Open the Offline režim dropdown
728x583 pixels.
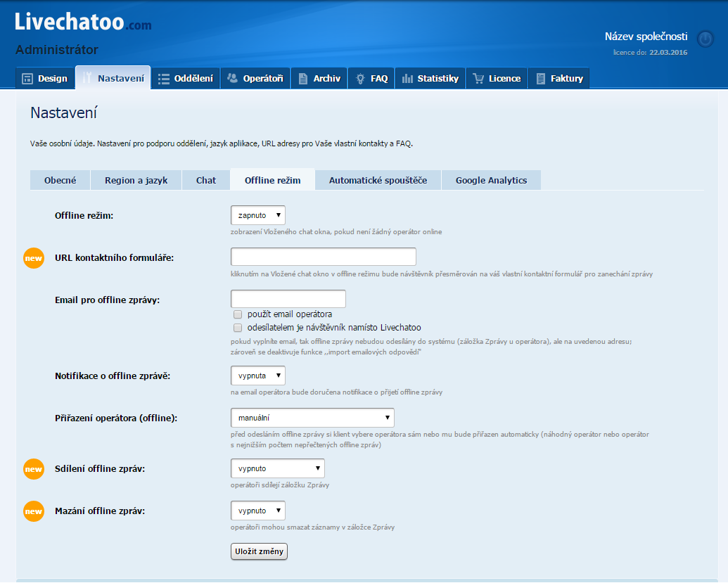click(257, 215)
